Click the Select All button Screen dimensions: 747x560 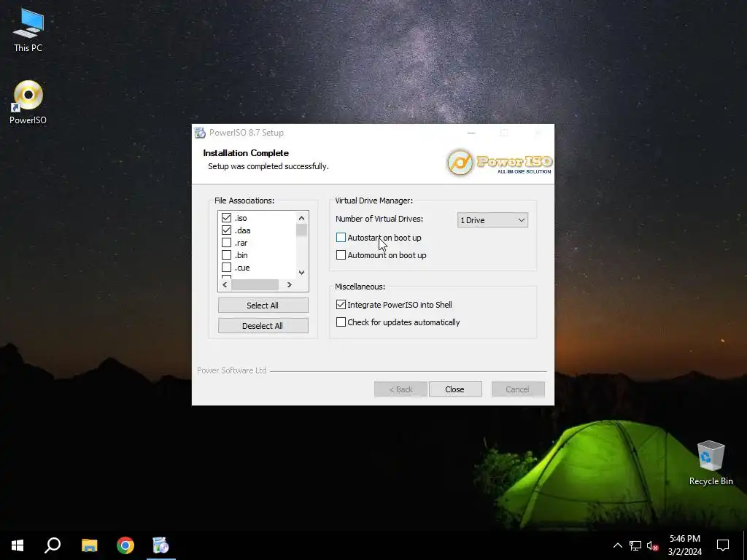[x=263, y=306]
